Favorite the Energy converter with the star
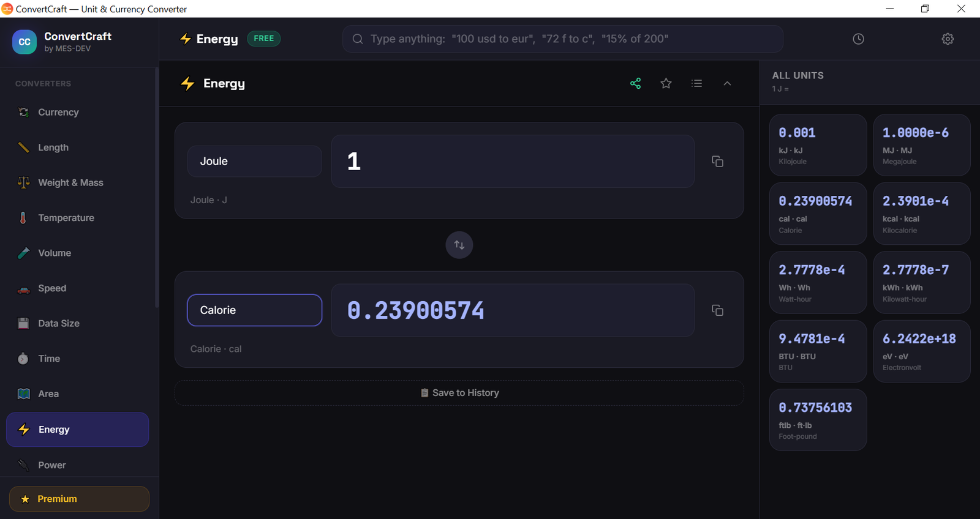980x519 pixels. point(666,83)
